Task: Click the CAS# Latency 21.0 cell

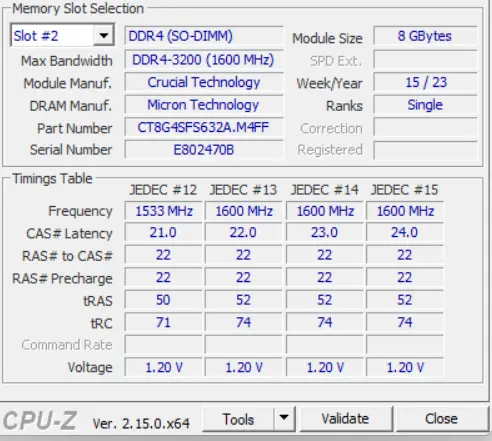Action: [163, 233]
